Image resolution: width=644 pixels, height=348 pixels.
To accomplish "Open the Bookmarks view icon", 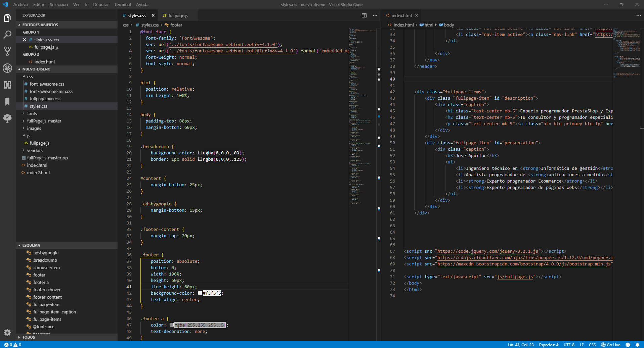I will (x=7, y=102).
